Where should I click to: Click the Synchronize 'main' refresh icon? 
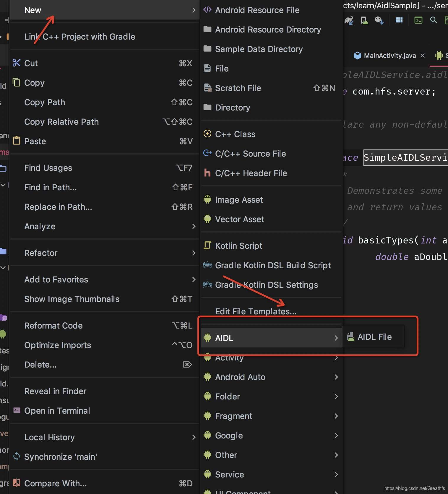17,456
